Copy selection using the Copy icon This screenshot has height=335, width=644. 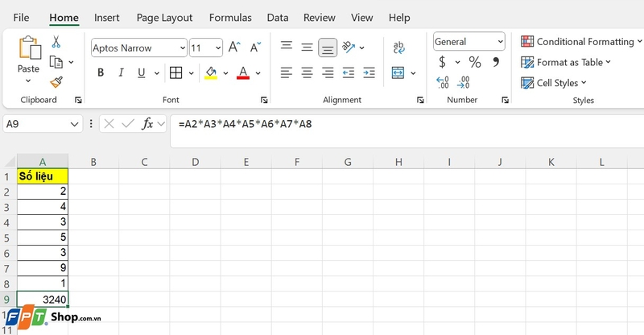coord(56,62)
